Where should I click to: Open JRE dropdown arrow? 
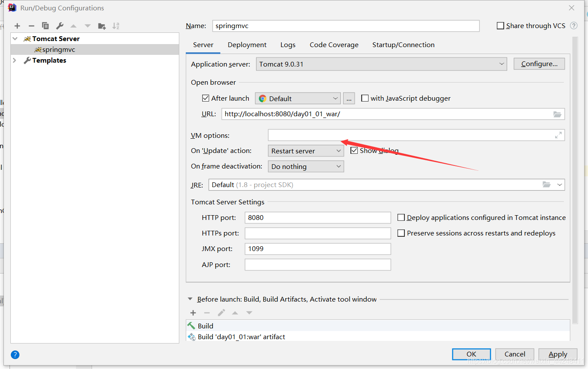pos(560,184)
